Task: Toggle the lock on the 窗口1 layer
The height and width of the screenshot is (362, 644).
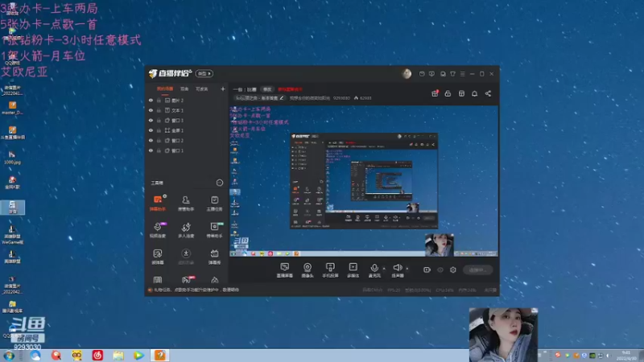Action: point(159,150)
